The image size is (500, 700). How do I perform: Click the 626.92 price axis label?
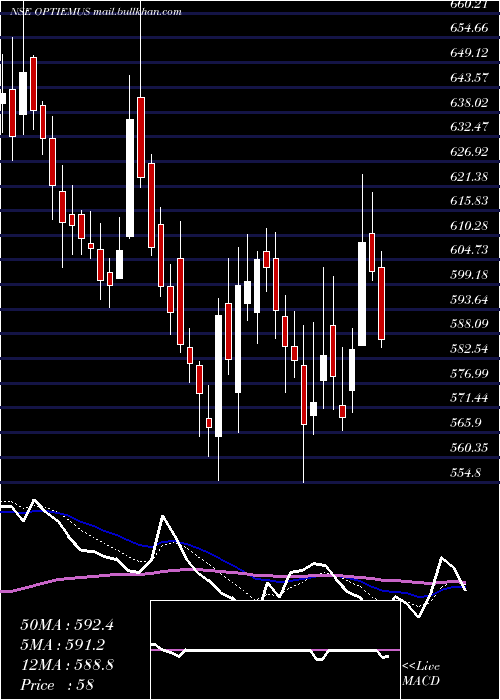coord(469,152)
